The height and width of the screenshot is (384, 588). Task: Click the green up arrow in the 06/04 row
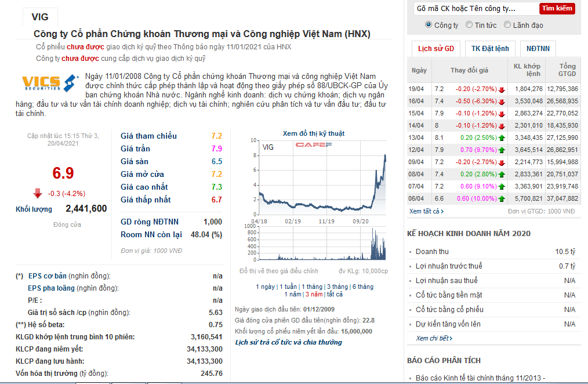(x=502, y=199)
